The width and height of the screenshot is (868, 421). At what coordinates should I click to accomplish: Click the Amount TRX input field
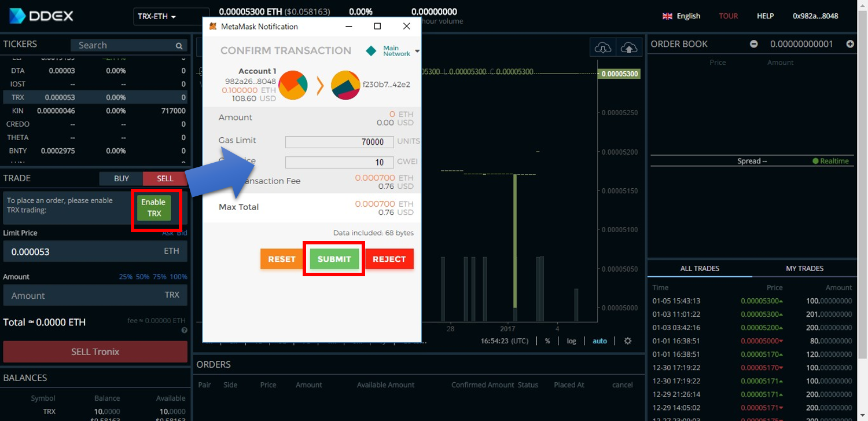coord(95,295)
